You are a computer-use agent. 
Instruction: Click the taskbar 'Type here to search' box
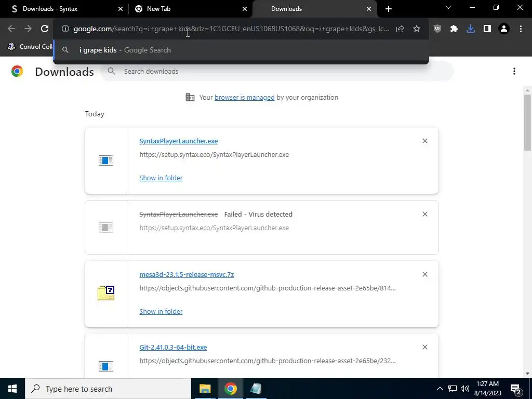(x=108, y=389)
